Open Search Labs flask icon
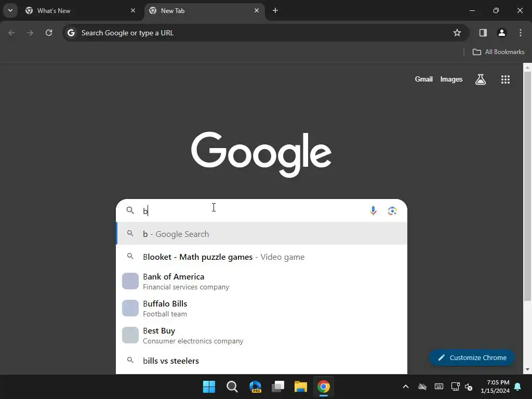 (x=481, y=79)
